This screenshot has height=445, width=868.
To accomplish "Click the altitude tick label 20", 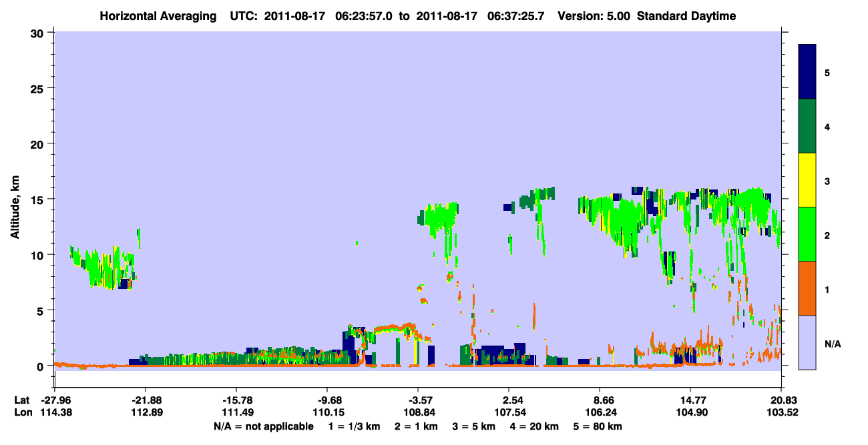I will [39, 143].
